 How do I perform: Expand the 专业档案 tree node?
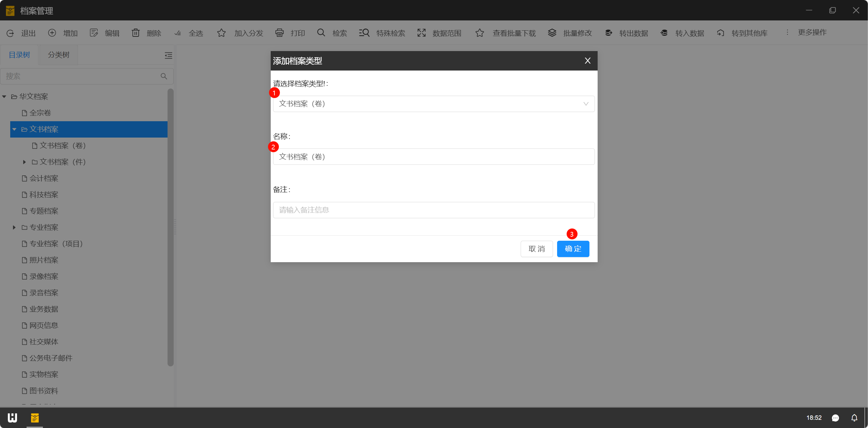(14, 227)
